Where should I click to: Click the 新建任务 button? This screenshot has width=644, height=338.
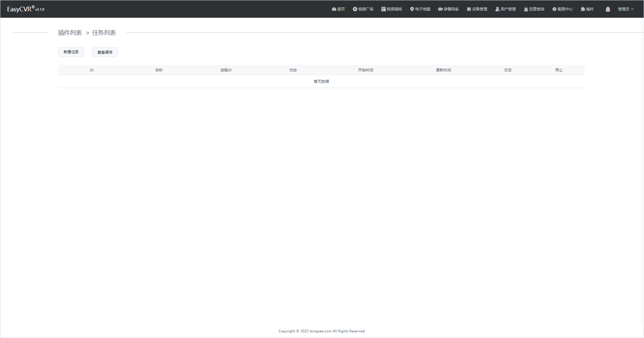tap(71, 52)
